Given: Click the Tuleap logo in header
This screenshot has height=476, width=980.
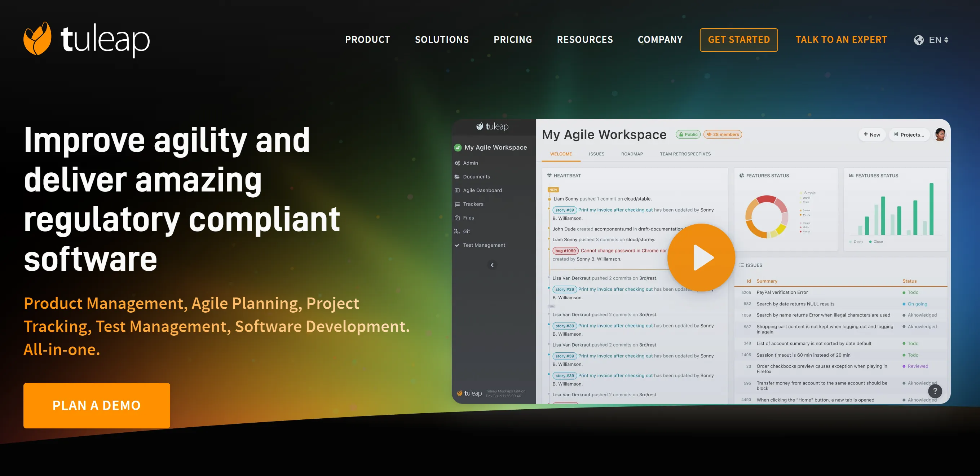Looking at the screenshot, I should pos(87,40).
